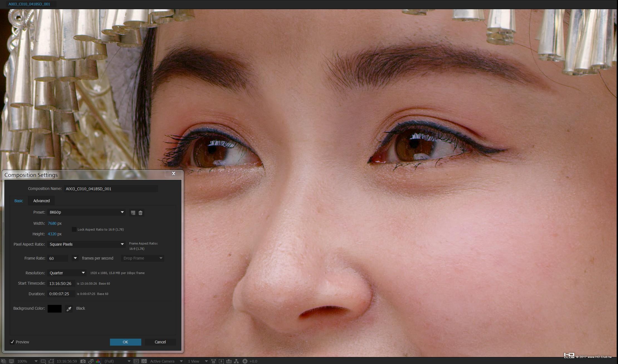The image size is (618, 364).
Task: Delete preset with the trash icon
Action: pos(140,213)
